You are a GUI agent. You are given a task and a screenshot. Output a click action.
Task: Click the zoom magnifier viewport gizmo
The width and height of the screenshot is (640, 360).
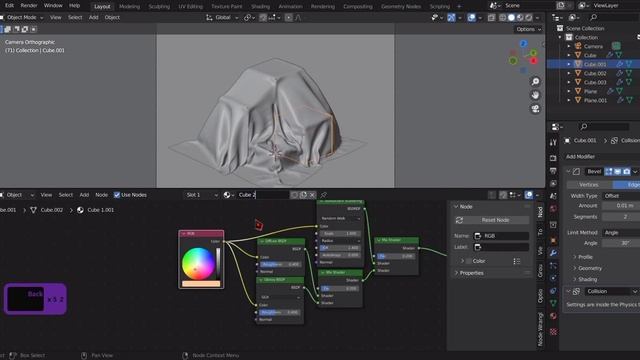click(x=535, y=82)
